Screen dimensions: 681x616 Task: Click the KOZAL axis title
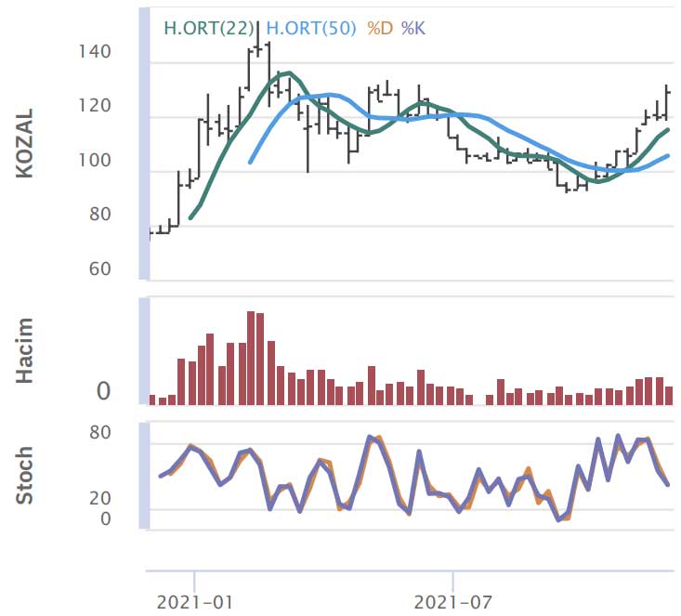(25, 143)
